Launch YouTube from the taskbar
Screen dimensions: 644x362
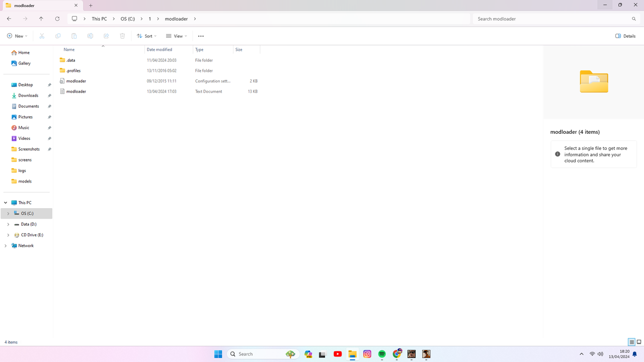pos(338,354)
